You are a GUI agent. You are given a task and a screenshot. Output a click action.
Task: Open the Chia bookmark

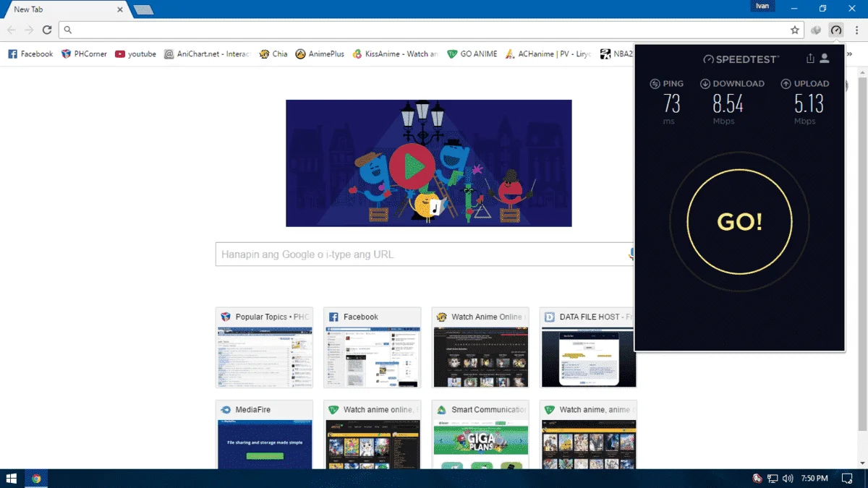tap(273, 53)
